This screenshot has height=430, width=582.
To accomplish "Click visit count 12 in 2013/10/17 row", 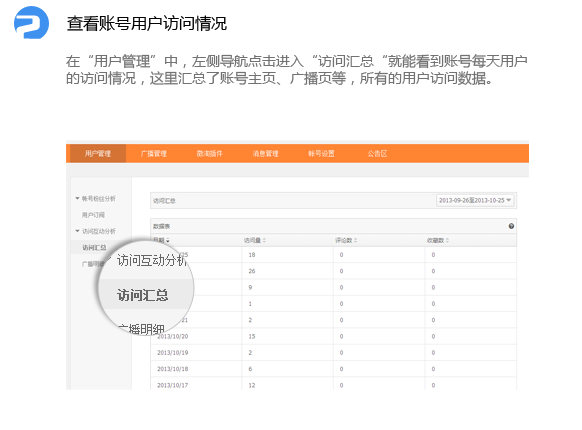I will point(252,385).
